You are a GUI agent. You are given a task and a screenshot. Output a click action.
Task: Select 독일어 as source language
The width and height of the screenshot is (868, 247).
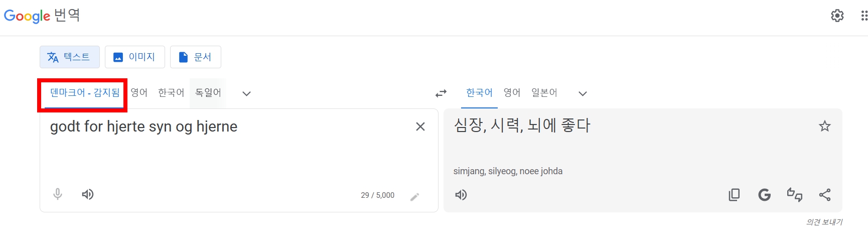208,93
